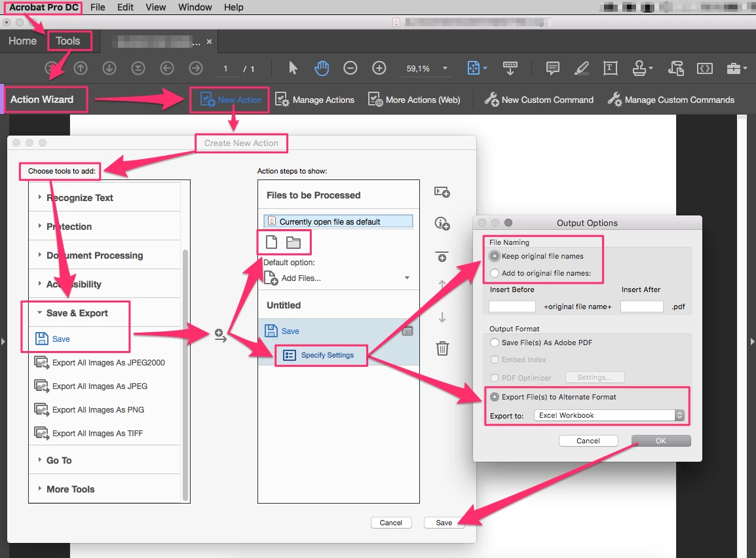The image size is (756, 558).
Task: Add selected tool to action steps arrow
Action: pyautogui.click(x=220, y=335)
